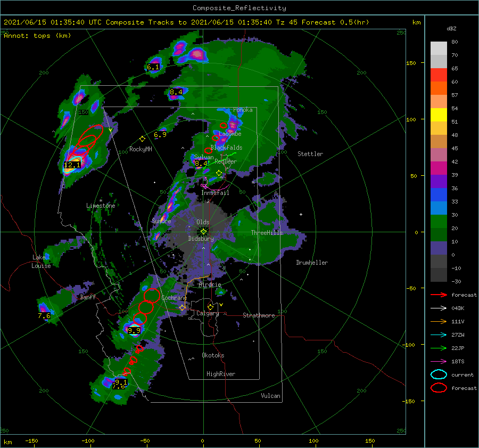Click the Okotoks label
The image size is (479, 448).
coord(213,355)
